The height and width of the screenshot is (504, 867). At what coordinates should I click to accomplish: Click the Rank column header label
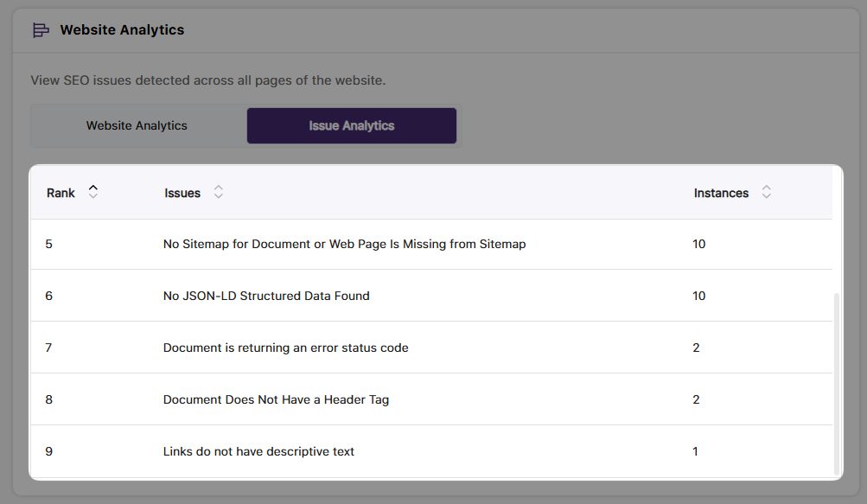[61, 193]
